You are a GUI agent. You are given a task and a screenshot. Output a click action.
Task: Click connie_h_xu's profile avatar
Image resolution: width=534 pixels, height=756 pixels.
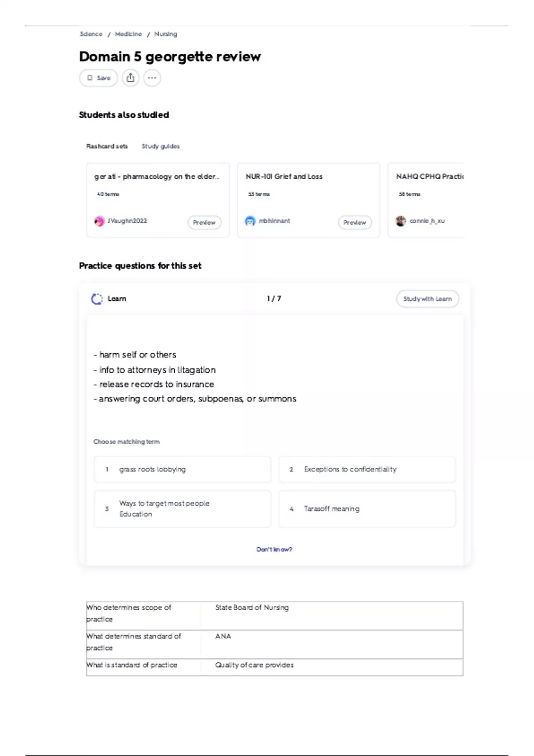tap(401, 221)
